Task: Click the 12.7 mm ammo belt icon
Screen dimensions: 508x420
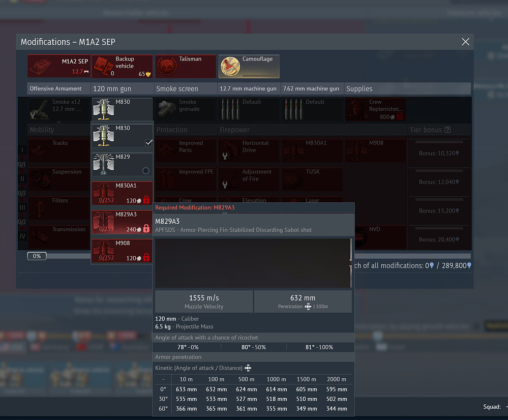Action: 230,109
